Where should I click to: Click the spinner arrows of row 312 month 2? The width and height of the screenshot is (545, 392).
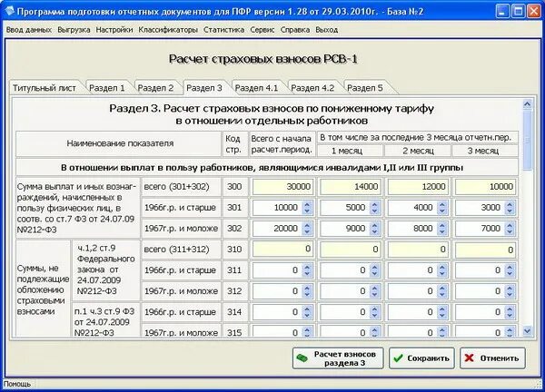coord(441,291)
